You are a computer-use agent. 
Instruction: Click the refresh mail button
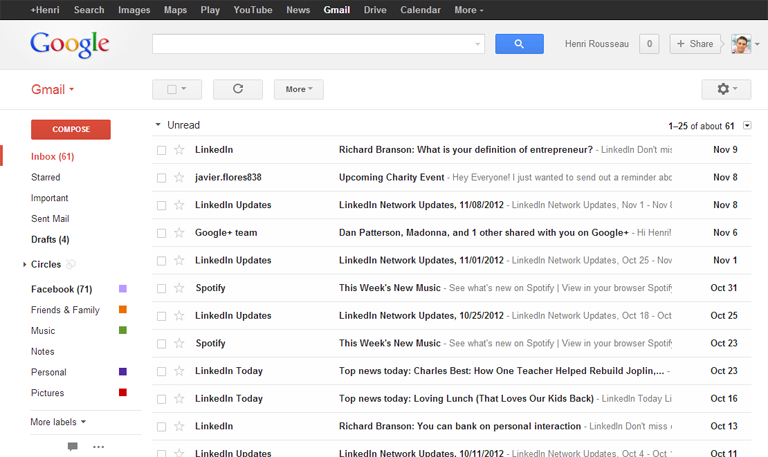[x=238, y=89]
